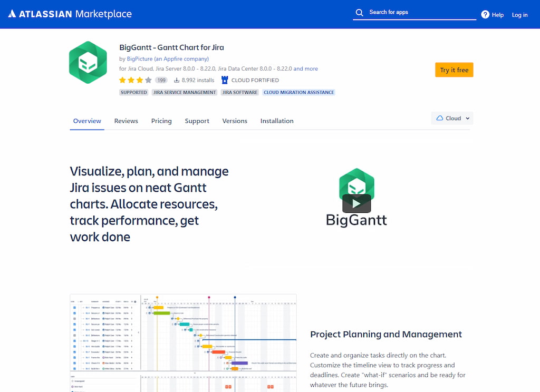Click the Gantt chart preview screenshot
Image resolution: width=540 pixels, height=392 pixels.
pos(183,342)
